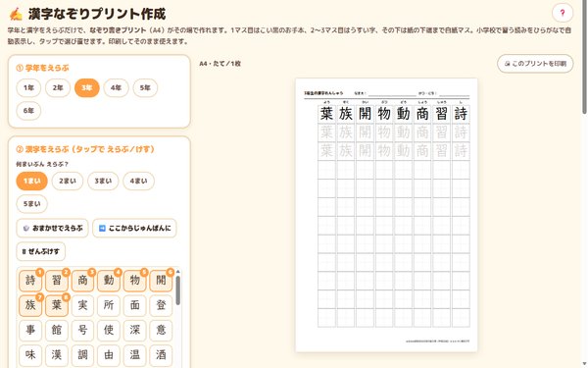Image resolution: width=588 pixels, height=368 pixels.
Task: Click the kanji list scrollbar thumb
Action: [x=177, y=290]
